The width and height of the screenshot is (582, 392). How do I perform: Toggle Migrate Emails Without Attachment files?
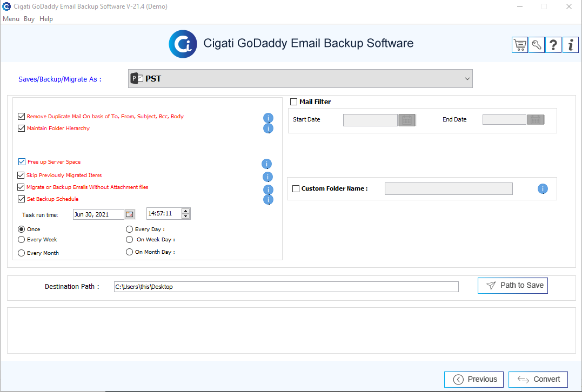click(x=21, y=187)
